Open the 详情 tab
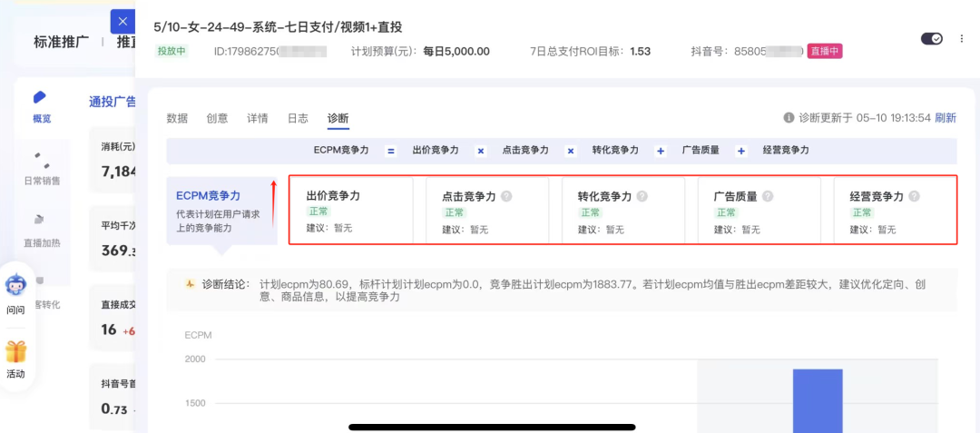The height and width of the screenshot is (433, 980). tap(258, 118)
